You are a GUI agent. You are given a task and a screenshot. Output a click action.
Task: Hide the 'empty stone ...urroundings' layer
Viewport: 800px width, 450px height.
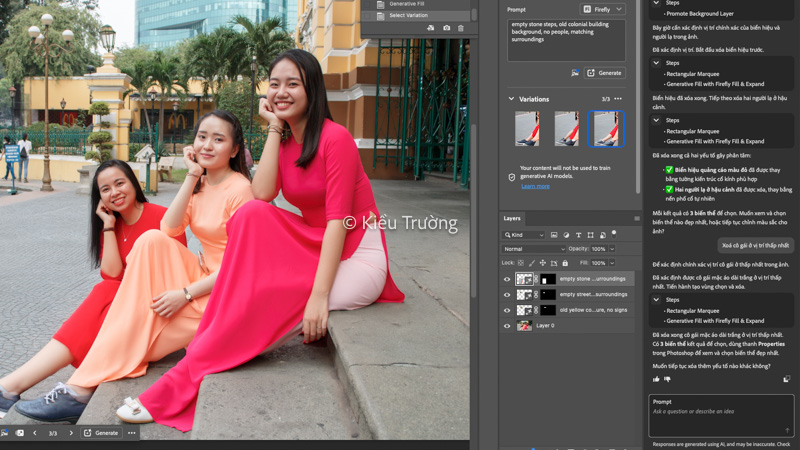click(507, 279)
